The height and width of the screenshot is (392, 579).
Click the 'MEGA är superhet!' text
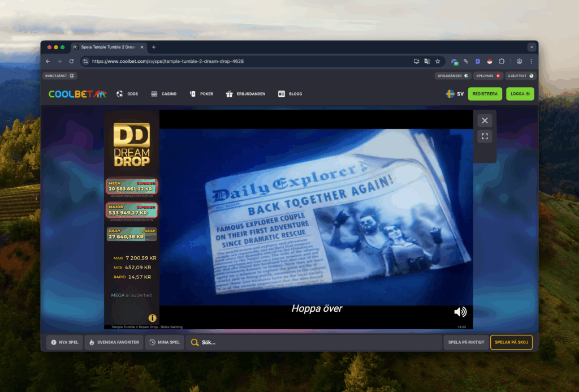pyautogui.click(x=132, y=295)
